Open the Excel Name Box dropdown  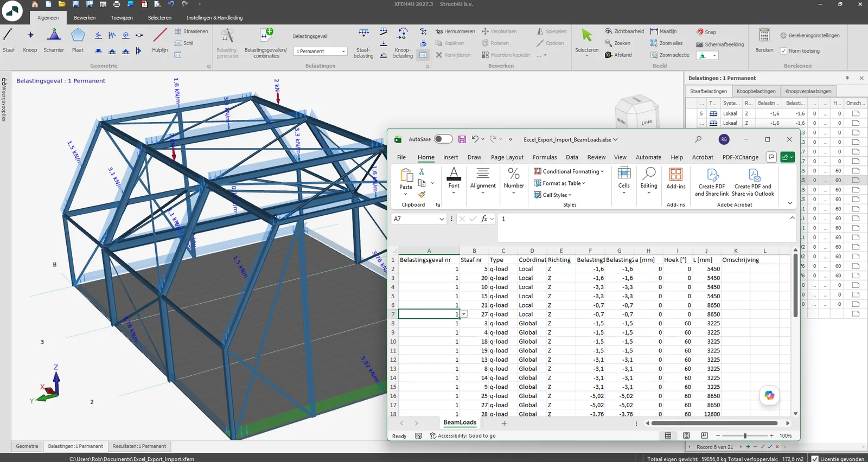[442, 219]
